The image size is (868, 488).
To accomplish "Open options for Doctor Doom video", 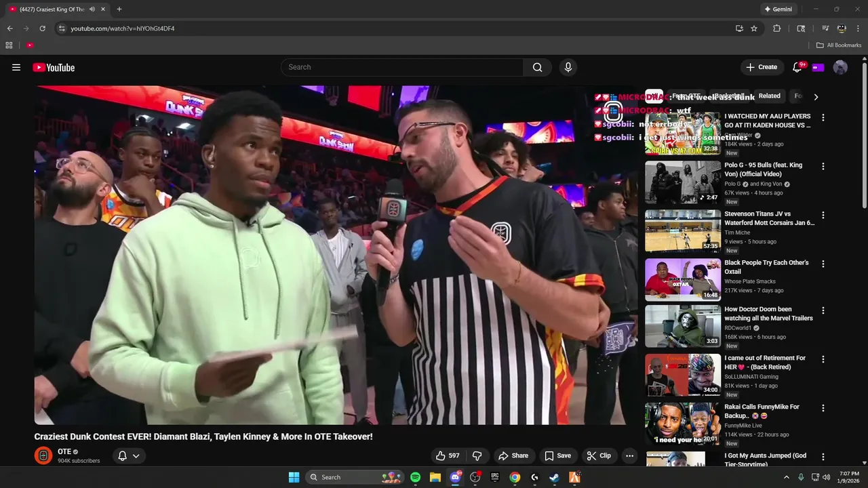I will click(823, 310).
